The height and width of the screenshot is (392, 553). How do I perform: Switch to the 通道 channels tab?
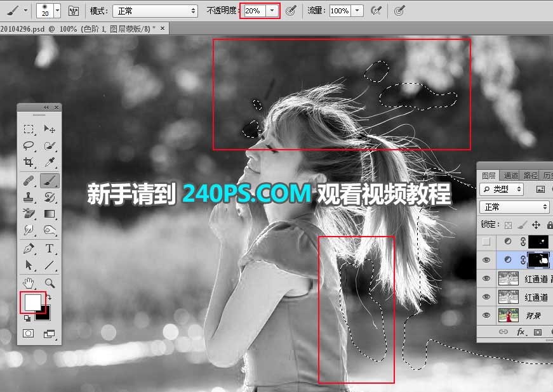(x=510, y=176)
